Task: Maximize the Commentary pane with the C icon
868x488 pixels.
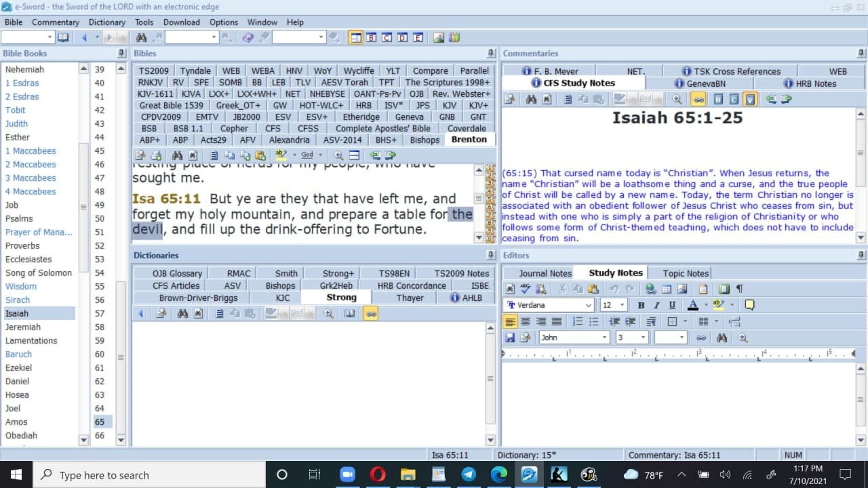Action: [387, 38]
